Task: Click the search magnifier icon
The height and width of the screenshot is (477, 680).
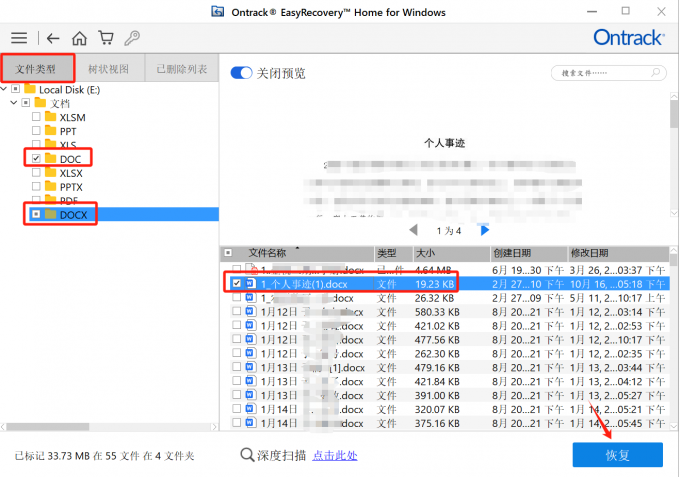Action: pyautogui.click(x=656, y=72)
